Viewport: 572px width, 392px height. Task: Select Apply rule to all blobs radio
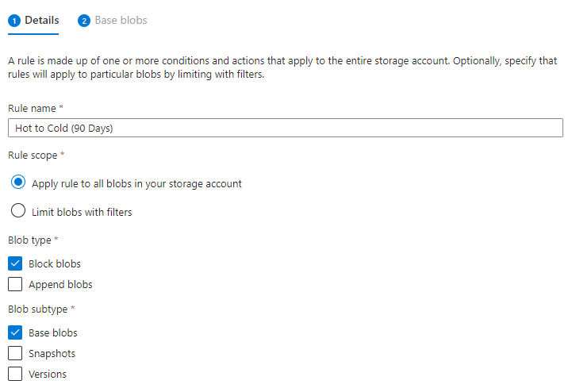(x=18, y=183)
